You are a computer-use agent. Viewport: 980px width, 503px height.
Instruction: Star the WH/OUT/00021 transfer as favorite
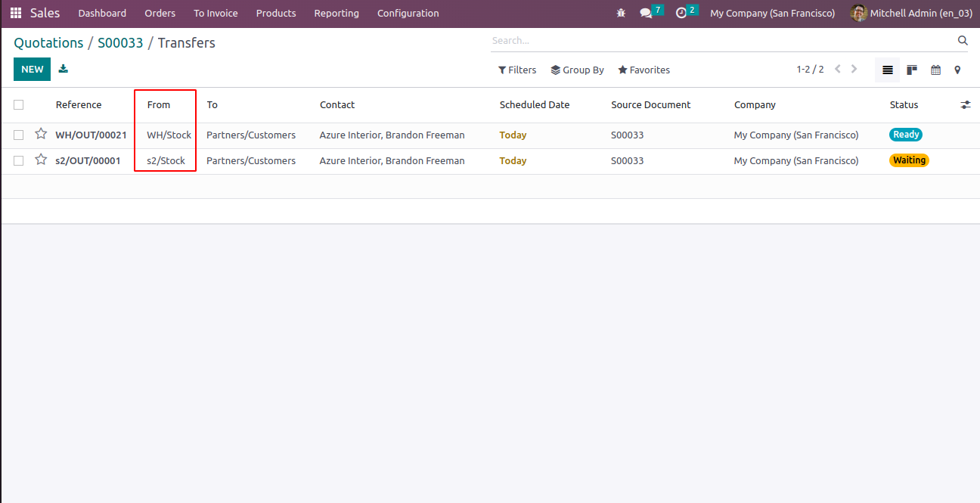tap(41, 134)
